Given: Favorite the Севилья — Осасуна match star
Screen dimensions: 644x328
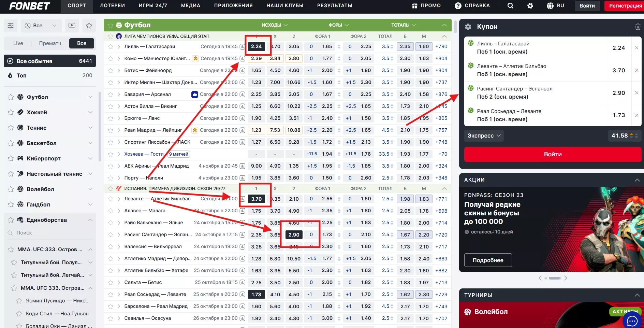Looking at the screenshot, I should (111, 318).
